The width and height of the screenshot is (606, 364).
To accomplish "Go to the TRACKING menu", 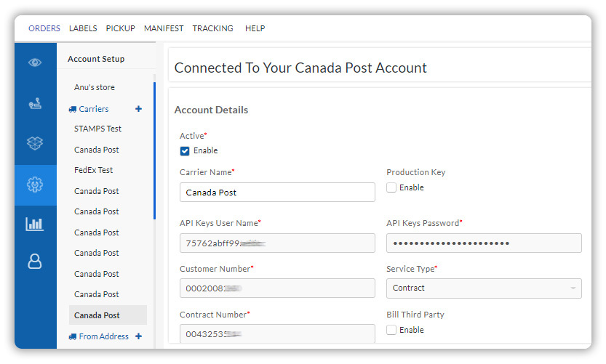I will click(x=213, y=28).
